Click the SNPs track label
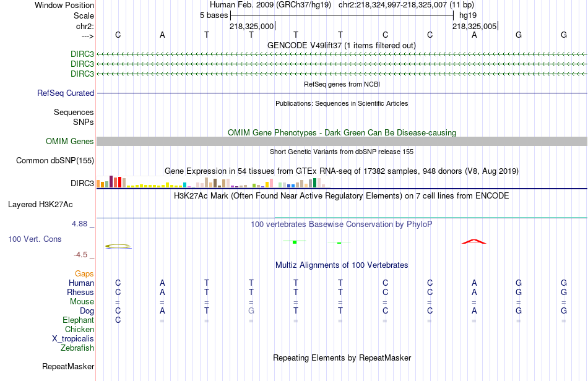The height and width of the screenshot is (381, 588). click(x=84, y=122)
